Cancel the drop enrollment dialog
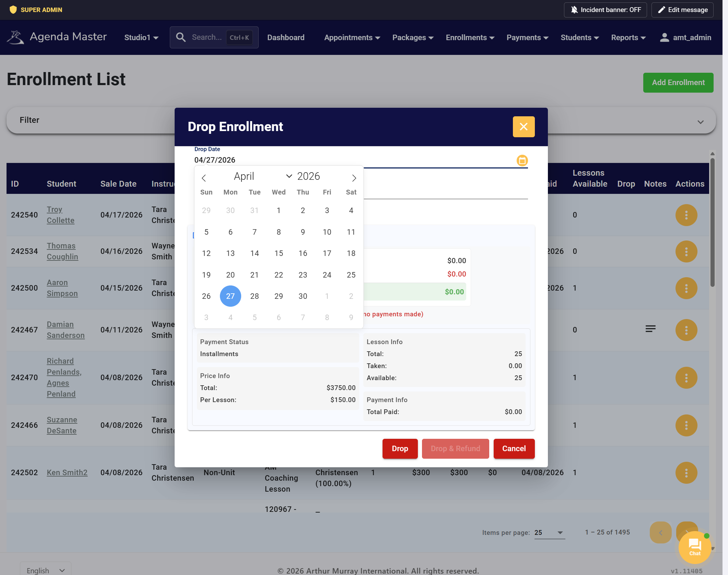 (x=514, y=449)
